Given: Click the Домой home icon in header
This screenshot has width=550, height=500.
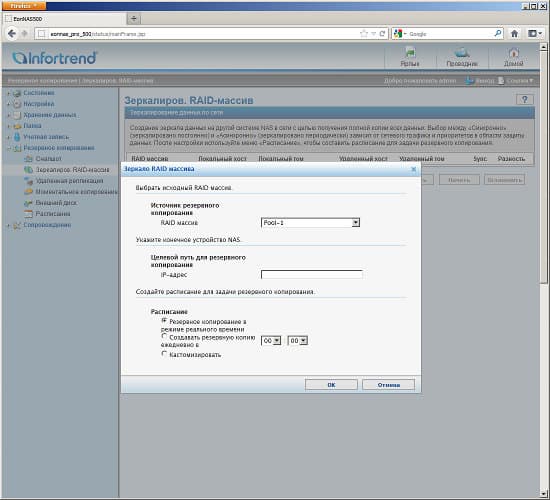Looking at the screenshot, I should coord(514,53).
